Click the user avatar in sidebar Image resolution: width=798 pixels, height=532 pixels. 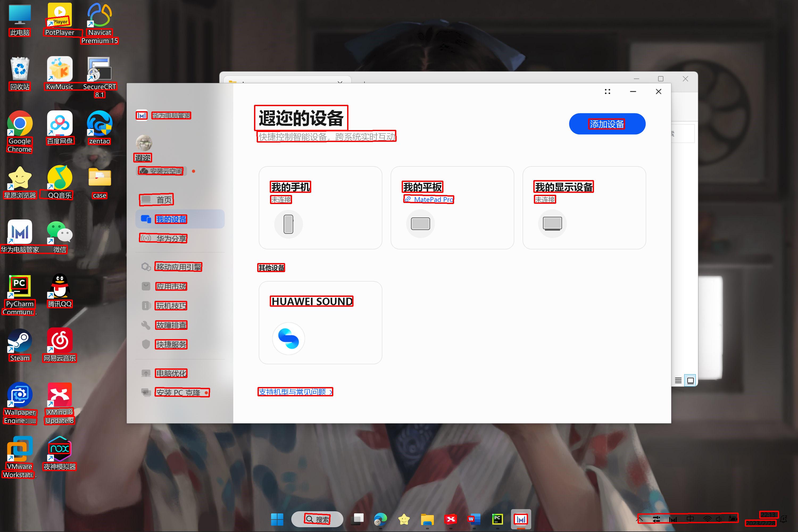[144, 143]
